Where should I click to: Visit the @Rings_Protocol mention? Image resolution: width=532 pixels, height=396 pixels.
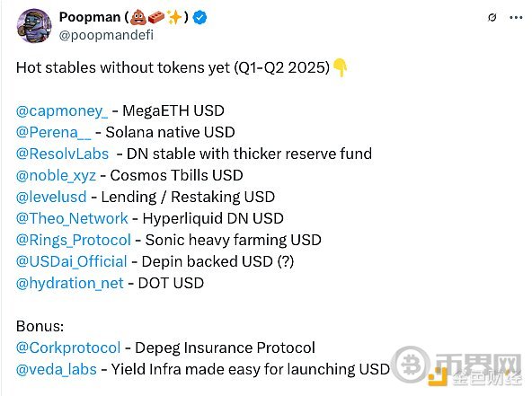pos(74,241)
